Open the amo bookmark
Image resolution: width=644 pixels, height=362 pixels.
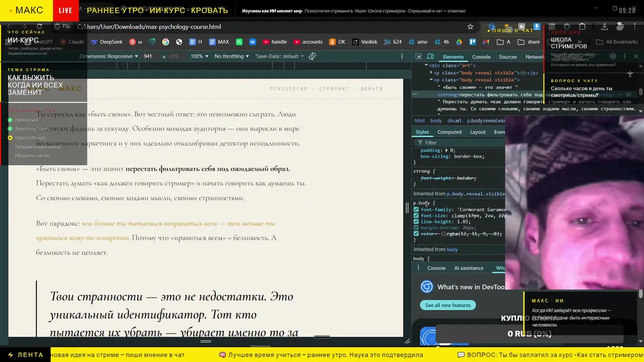pyautogui.click(x=418, y=42)
